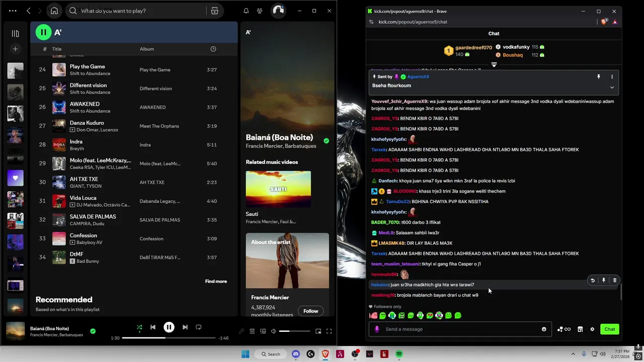Open channel points infinity icon
Image resolution: width=644 pixels, height=362 pixels.
click(x=563, y=329)
